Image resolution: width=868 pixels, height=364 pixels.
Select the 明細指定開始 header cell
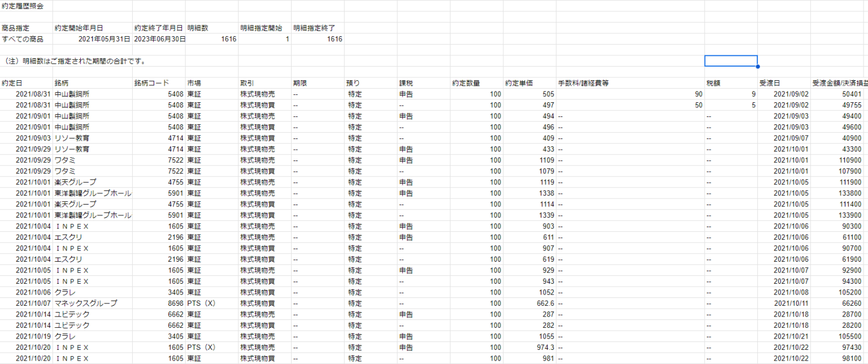coord(264,28)
